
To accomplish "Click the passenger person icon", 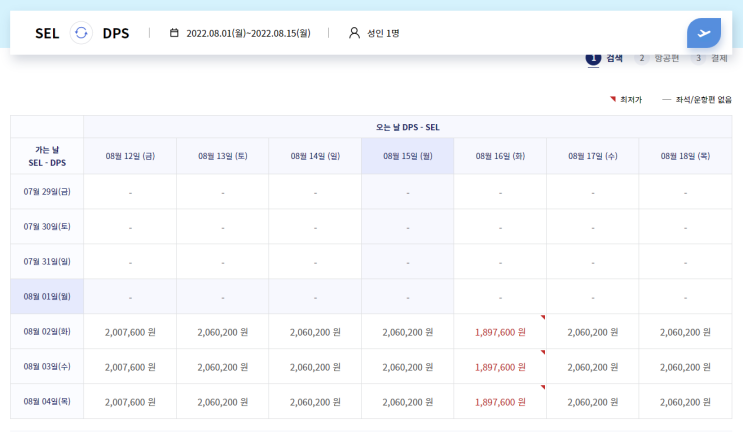I will 354,33.
